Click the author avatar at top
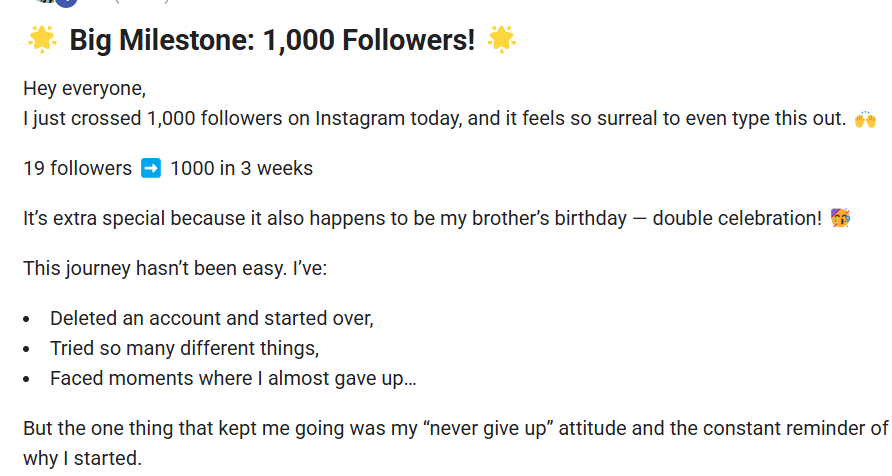Screen dimensions: 892x476 pyautogui.click(x=66, y=3)
